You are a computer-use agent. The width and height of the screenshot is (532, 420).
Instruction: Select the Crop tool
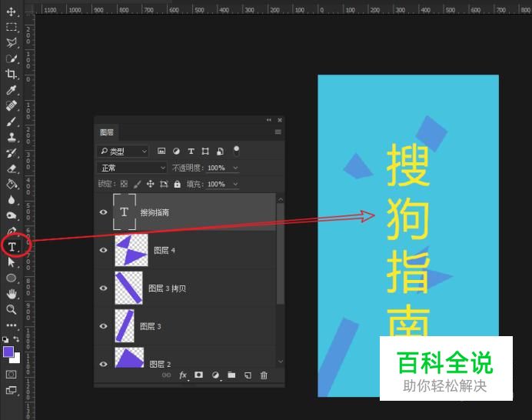(x=12, y=74)
